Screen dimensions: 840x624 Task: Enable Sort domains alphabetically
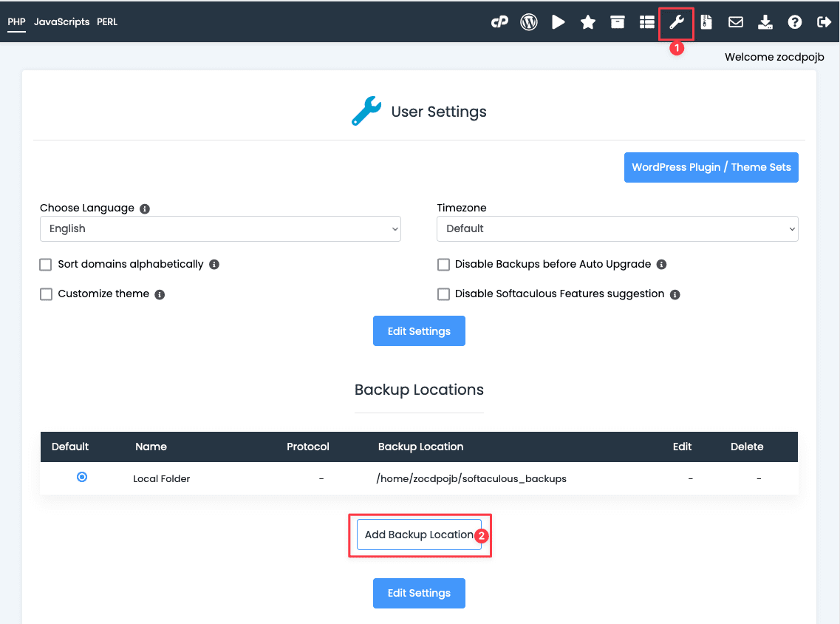click(46, 264)
